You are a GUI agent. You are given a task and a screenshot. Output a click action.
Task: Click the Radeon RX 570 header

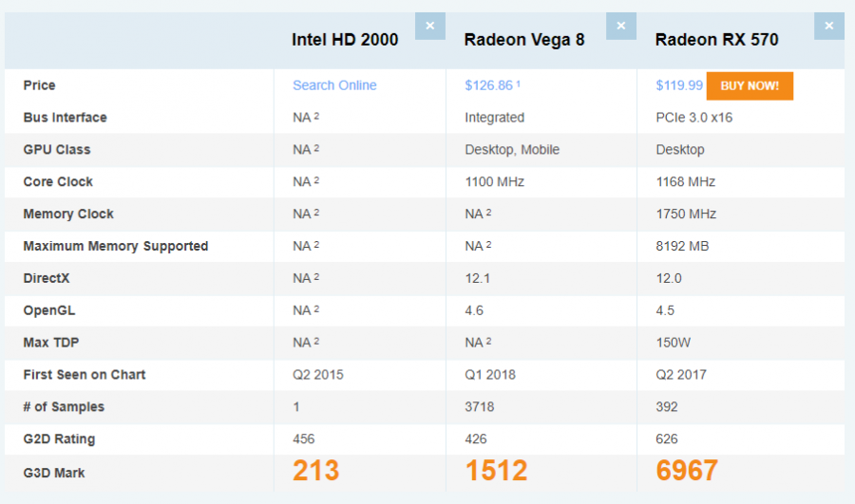tap(716, 40)
